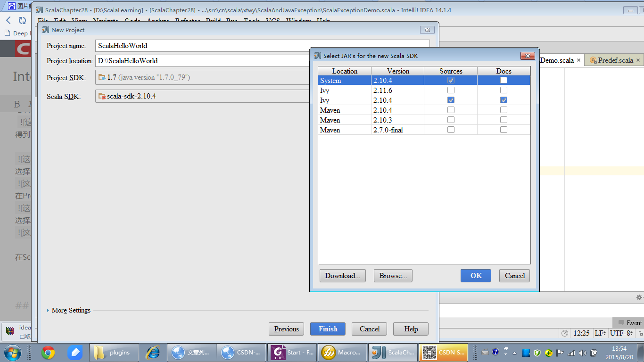Open the volume speaker tray icon
This screenshot has height=362, width=644.
coord(583,353)
